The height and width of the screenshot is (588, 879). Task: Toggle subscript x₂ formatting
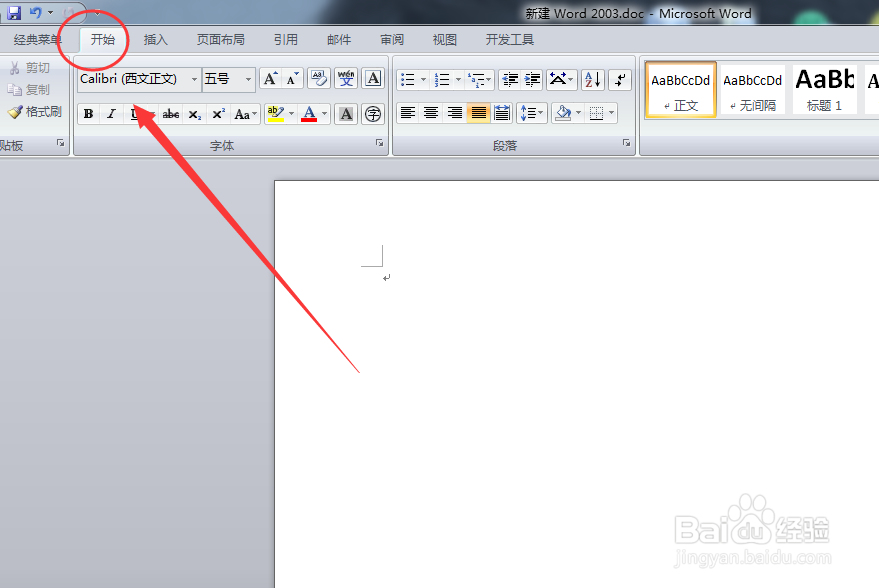(x=195, y=114)
